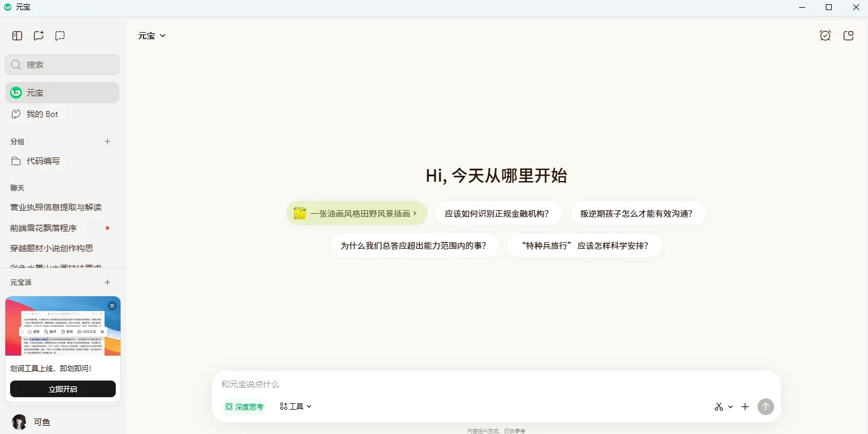Click the 划词工具 promo thumbnail image
Viewport: 868px width, 434px height.
(63, 326)
